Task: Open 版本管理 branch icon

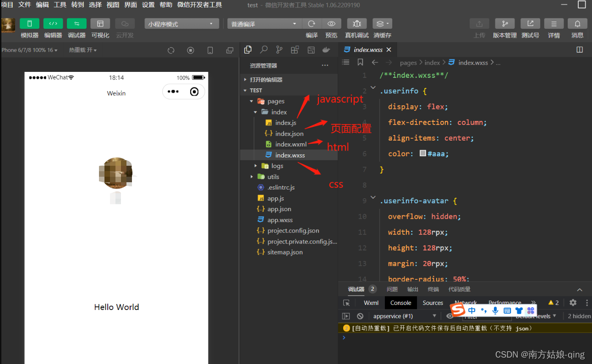Action: (x=505, y=24)
